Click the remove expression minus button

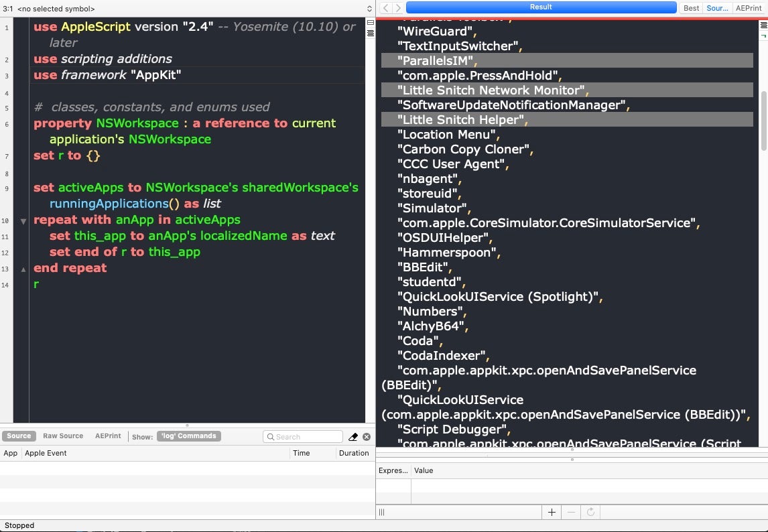(571, 512)
